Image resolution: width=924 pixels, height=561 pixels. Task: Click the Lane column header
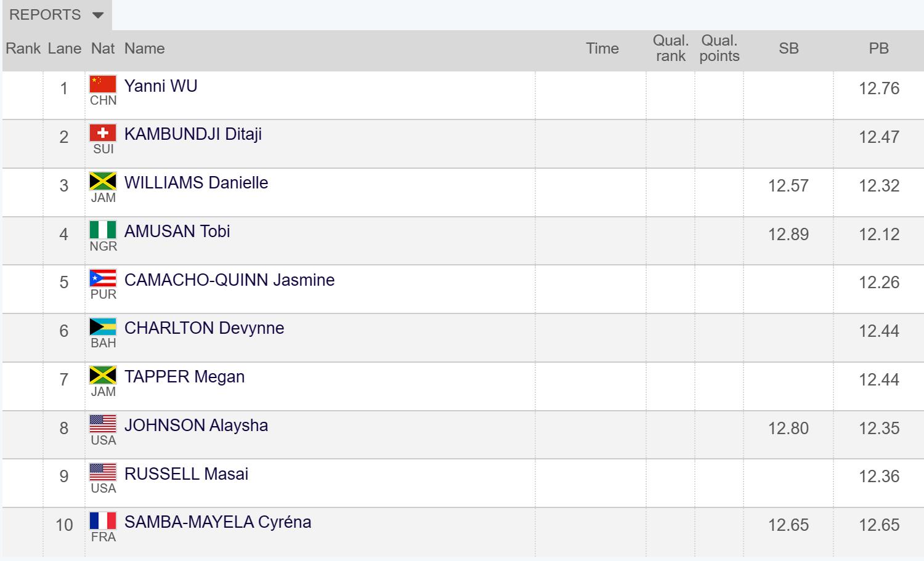(64, 49)
